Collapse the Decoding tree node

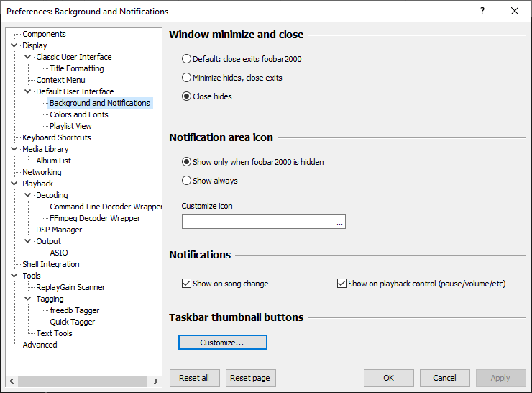click(x=28, y=195)
